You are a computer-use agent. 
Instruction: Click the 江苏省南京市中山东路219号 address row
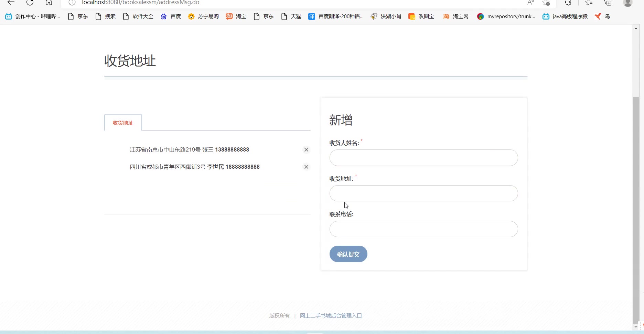[x=190, y=149]
